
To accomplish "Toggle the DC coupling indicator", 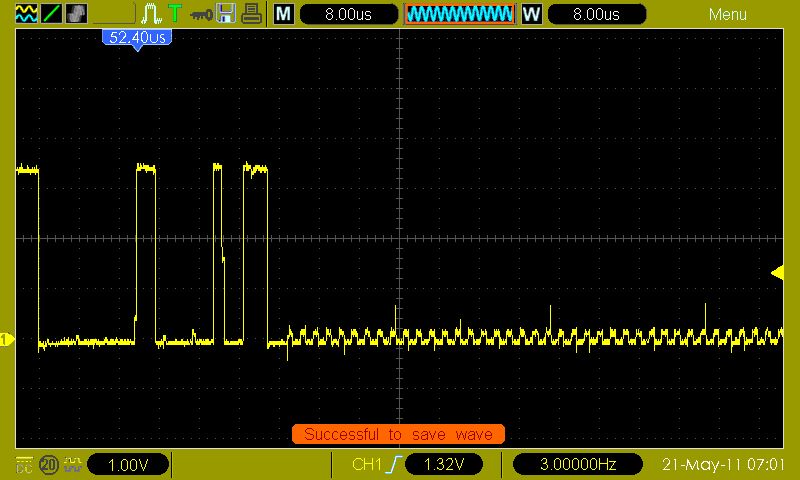I will [x=24, y=465].
